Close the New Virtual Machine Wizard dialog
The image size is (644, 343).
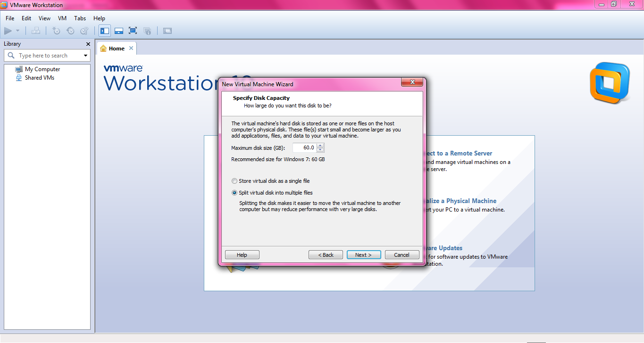[411, 82]
